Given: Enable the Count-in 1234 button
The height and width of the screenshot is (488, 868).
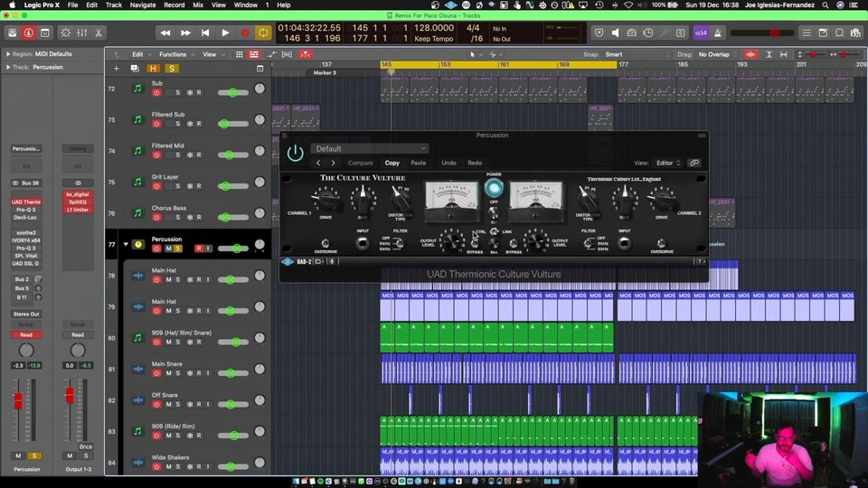Looking at the screenshot, I should [x=701, y=33].
